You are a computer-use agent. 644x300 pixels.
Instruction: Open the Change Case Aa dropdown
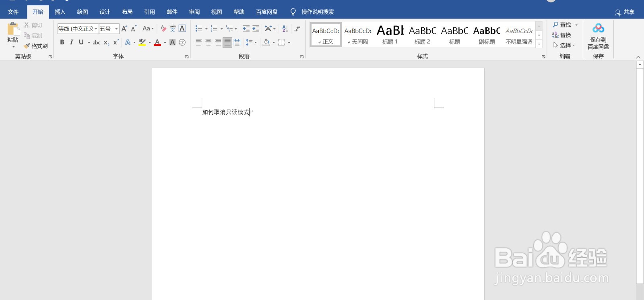[x=148, y=29]
